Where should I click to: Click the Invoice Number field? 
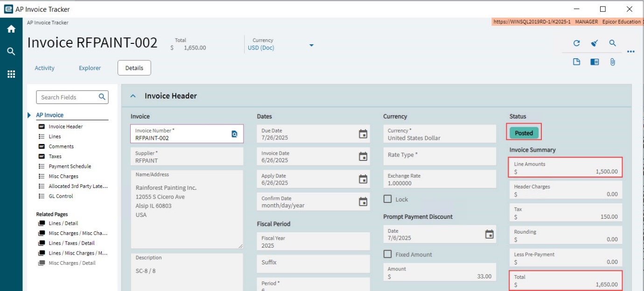[x=187, y=134]
